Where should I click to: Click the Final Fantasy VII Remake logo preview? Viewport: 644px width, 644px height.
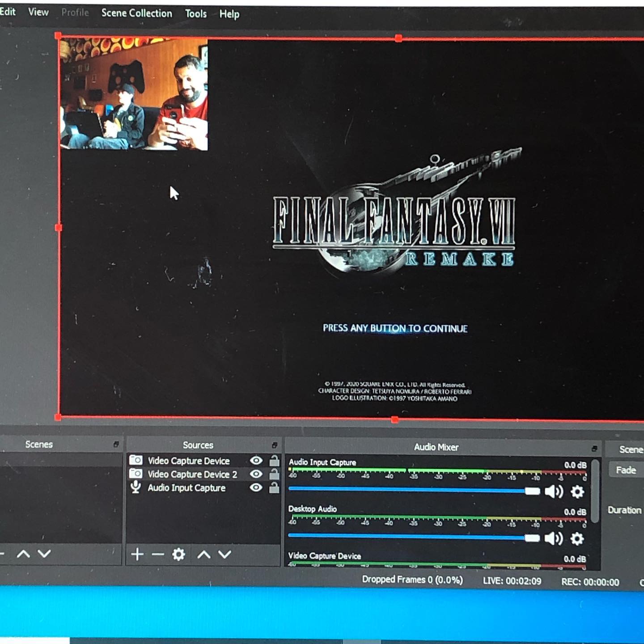click(x=396, y=212)
